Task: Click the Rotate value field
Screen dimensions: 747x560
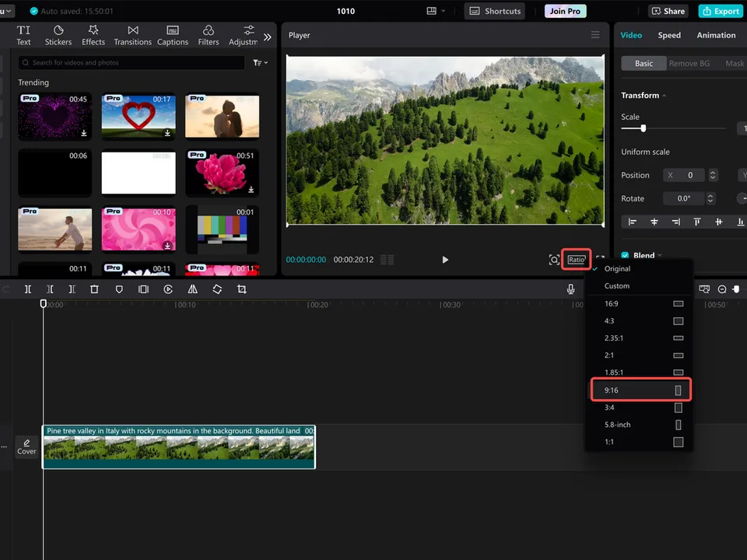Action: (684, 198)
